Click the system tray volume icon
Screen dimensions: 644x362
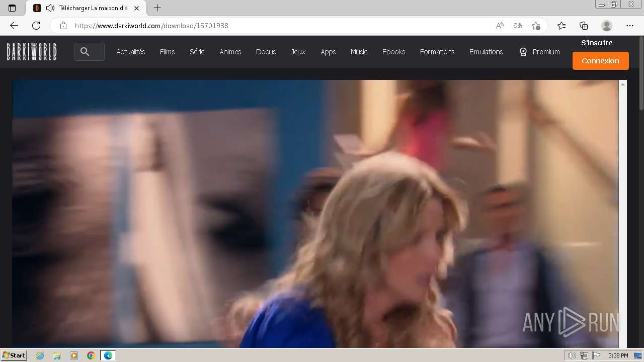point(572,355)
